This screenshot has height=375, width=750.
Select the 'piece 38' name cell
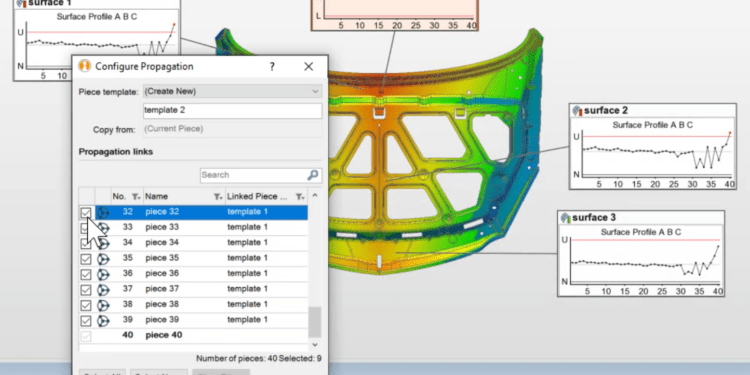[x=162, y=304]
